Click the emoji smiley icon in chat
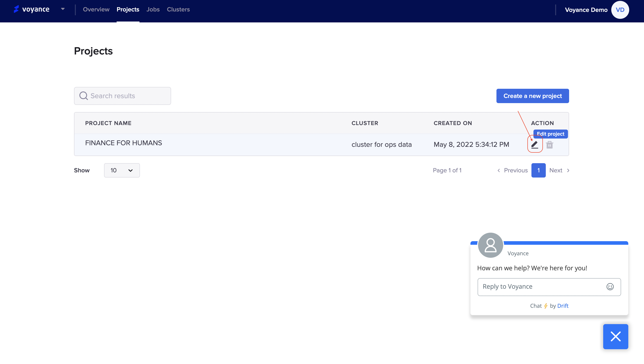 coord(610,286)
